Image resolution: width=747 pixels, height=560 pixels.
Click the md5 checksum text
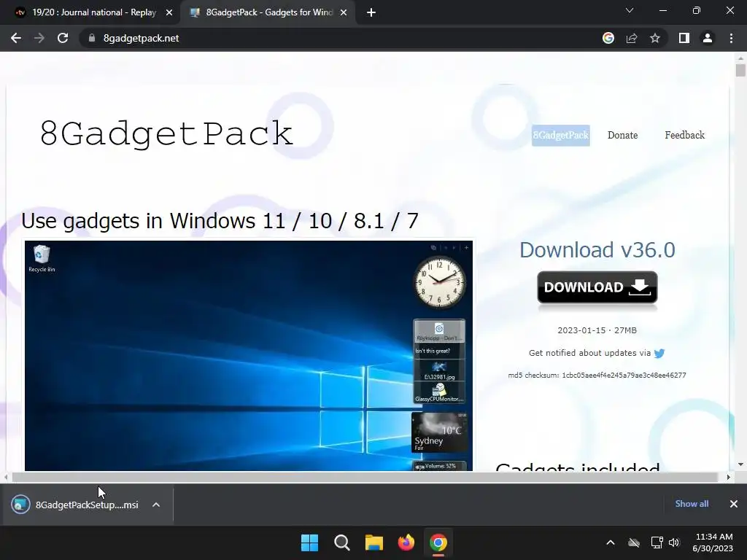(x=597, y=376)
